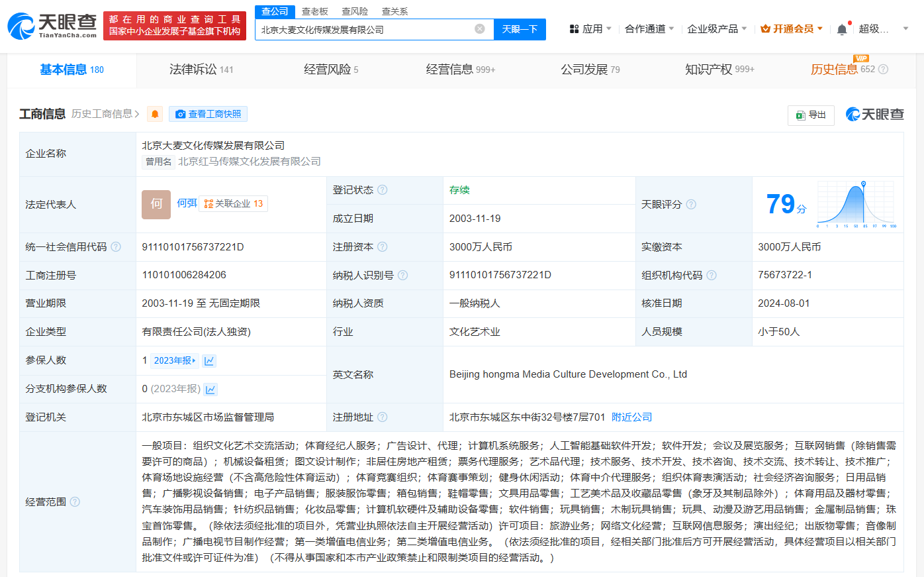Open the 附近公司 link
The height and width of the screenshot is (577, 924).
pyautogui.click(x=631, y=417)
